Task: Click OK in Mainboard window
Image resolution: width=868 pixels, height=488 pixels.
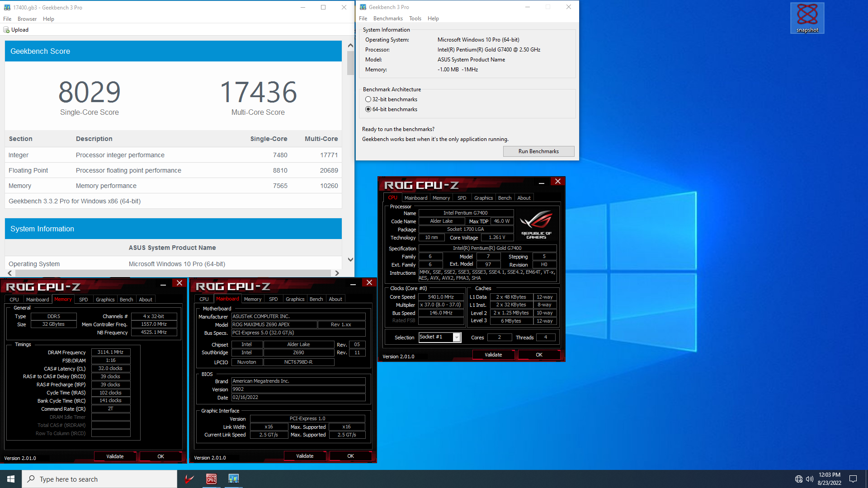Action: [x=350, y=456]
